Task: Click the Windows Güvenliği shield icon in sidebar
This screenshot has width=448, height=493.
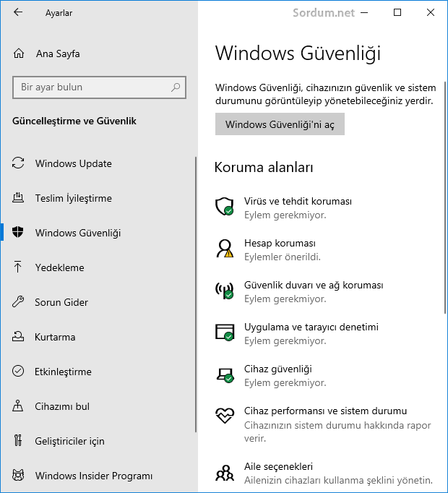Action: coord(18,232)
